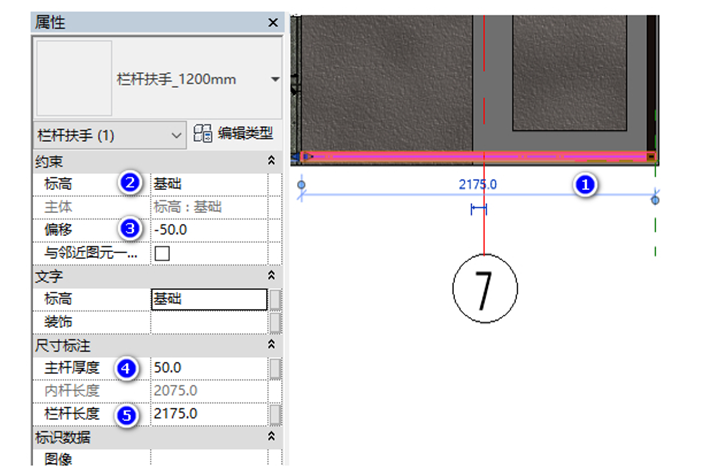Collapse the 约束 section
Viewport: 713px width, 475px height.
tap(270, 161)
